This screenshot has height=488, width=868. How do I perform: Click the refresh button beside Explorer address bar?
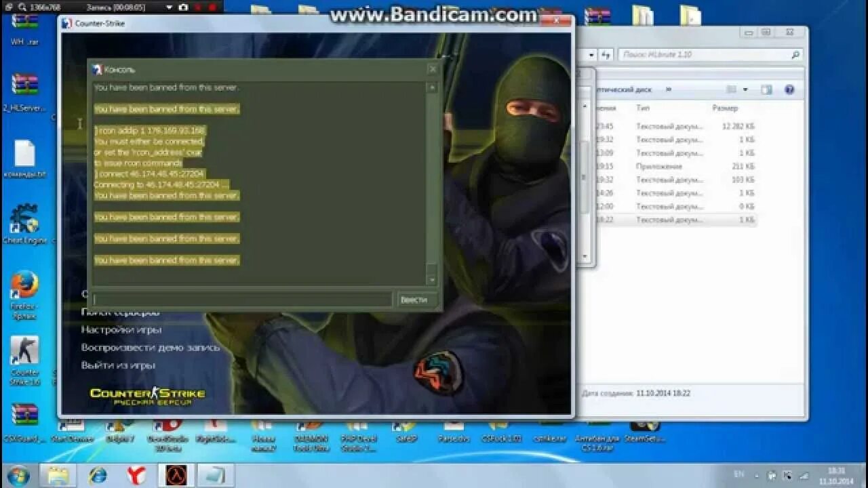[x=606, y=54]
